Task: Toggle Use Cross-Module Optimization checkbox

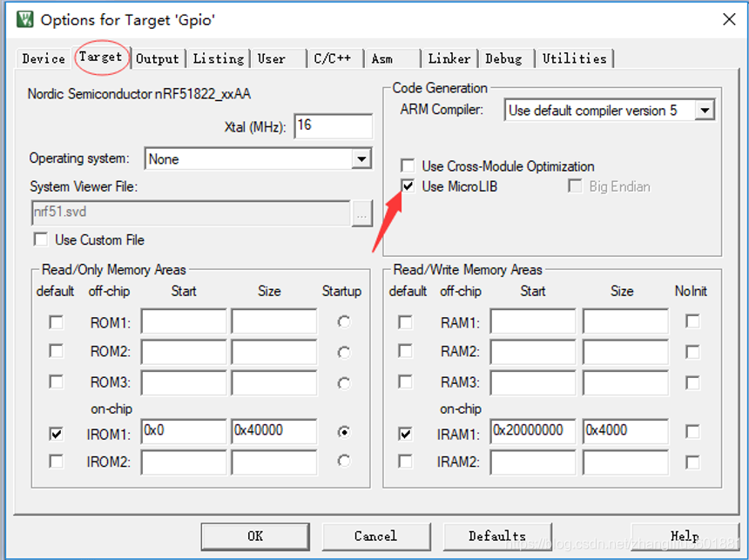Action: pyautogui.click(x=408, y=165)
